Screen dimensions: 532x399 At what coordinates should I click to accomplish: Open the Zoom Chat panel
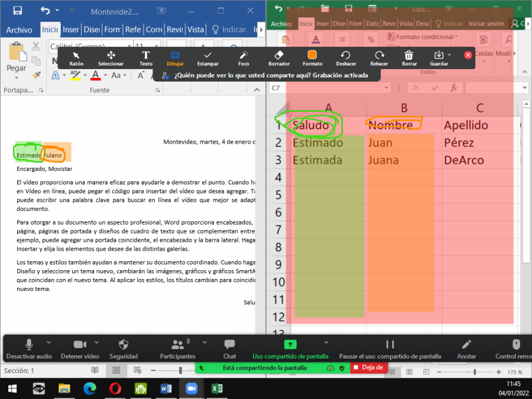click(229, 349)
